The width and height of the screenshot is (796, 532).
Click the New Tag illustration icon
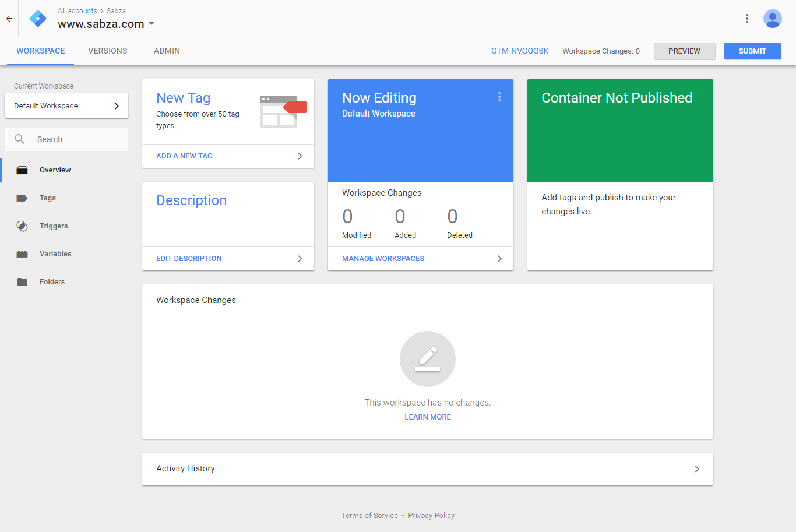click(x=283, y=112)
